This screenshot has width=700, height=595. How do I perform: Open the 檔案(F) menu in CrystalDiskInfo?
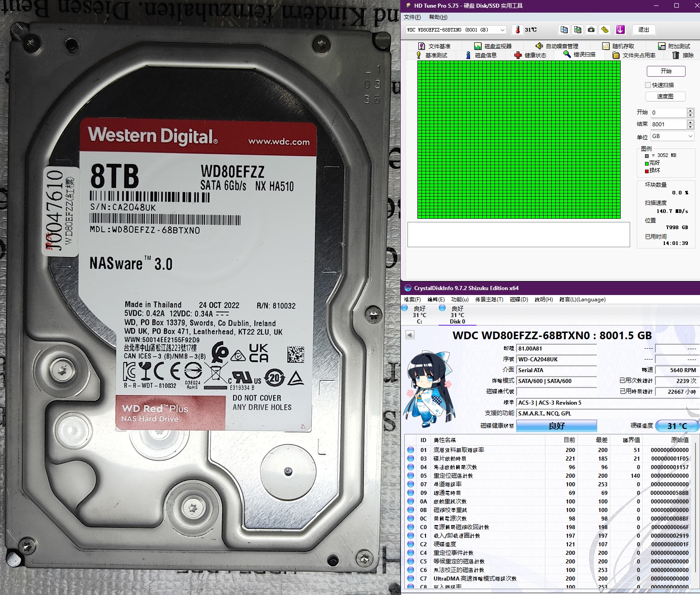click(412, 300)
